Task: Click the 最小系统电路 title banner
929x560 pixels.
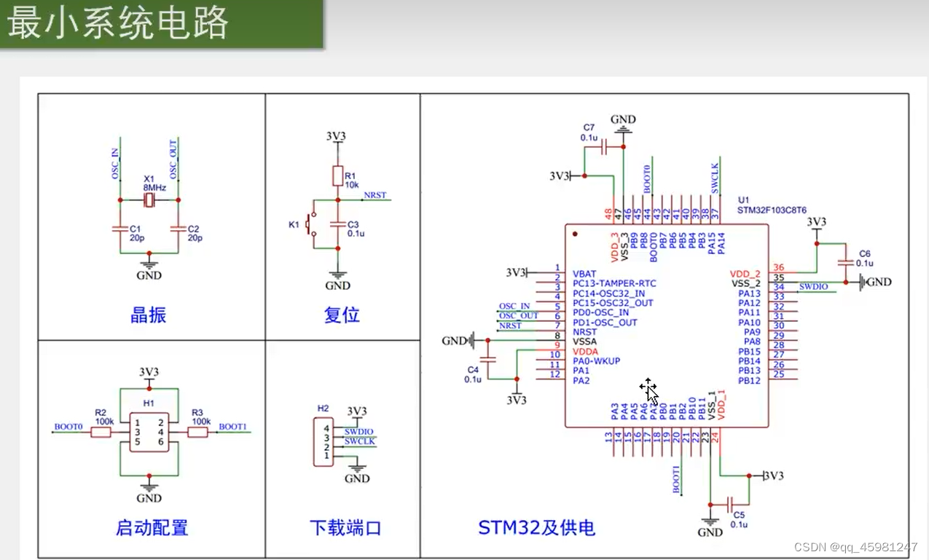Action: (162, 25)
